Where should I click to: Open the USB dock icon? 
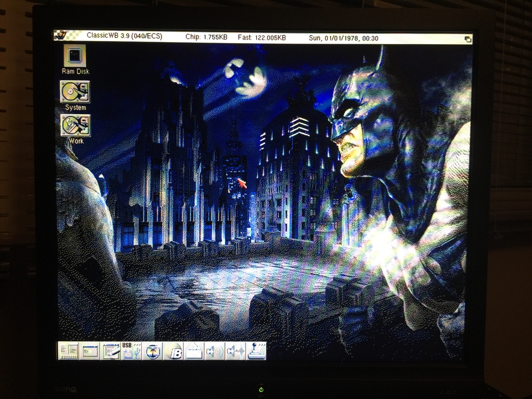[x=131, y=351]
